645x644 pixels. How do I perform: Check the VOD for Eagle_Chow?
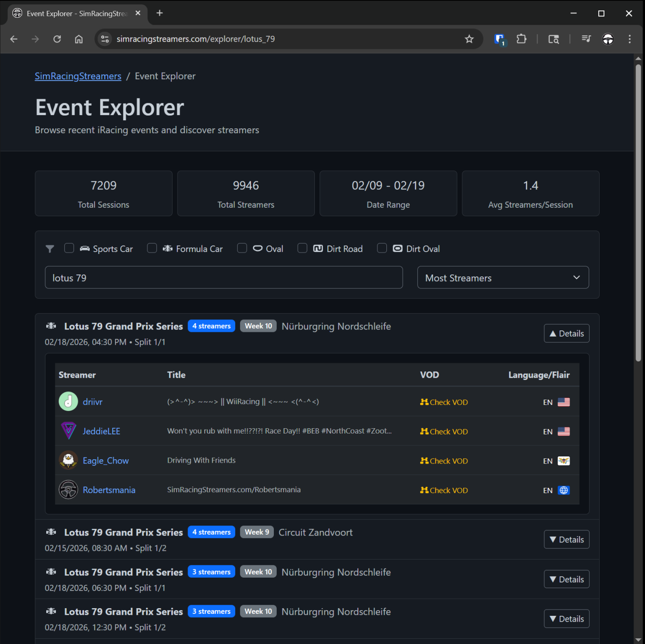pos(444,461)
